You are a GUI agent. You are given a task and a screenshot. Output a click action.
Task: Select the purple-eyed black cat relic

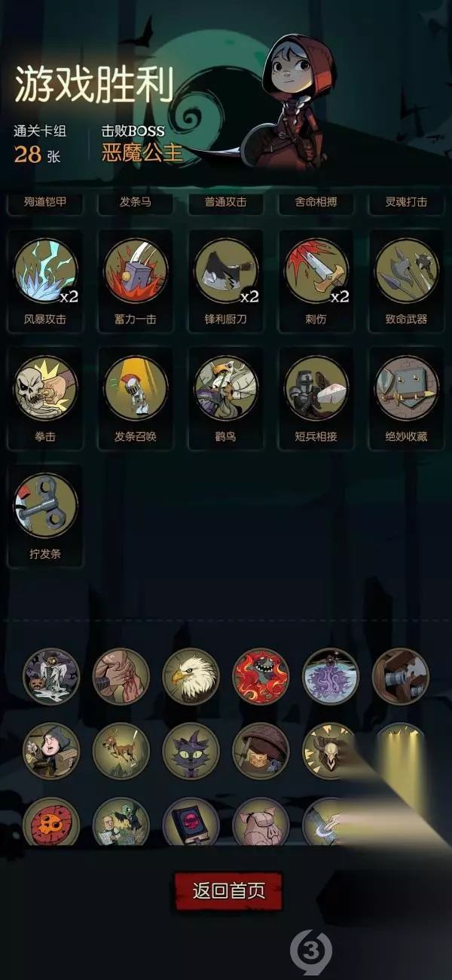click(x=191, y=751)
